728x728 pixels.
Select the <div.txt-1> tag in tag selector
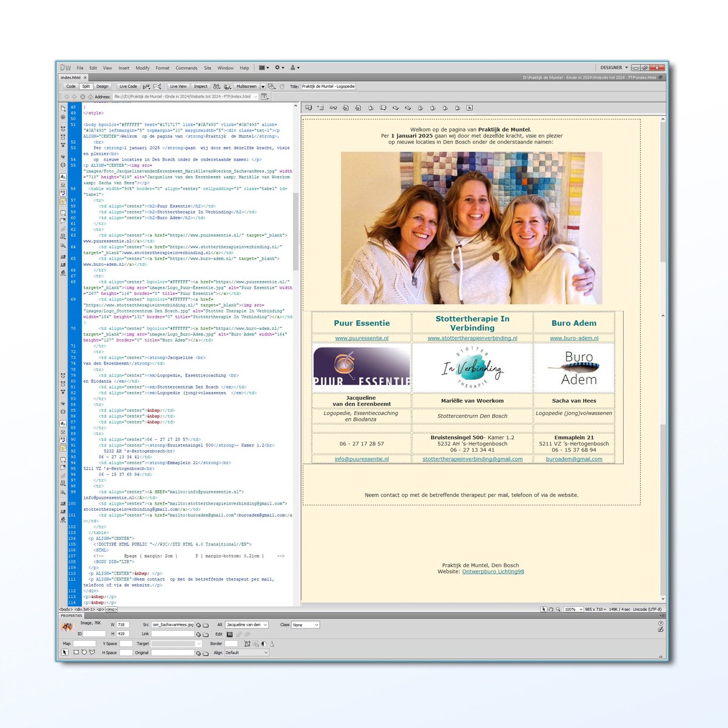pos(84,609)
